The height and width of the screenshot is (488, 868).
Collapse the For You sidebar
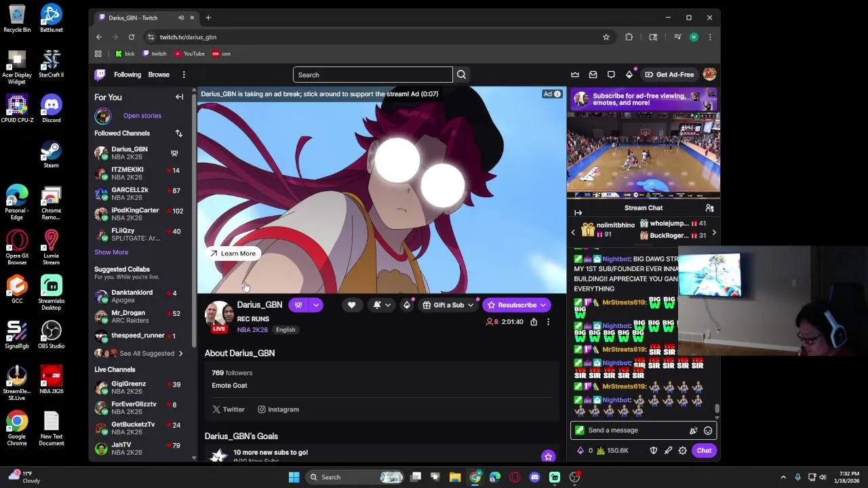179,97
